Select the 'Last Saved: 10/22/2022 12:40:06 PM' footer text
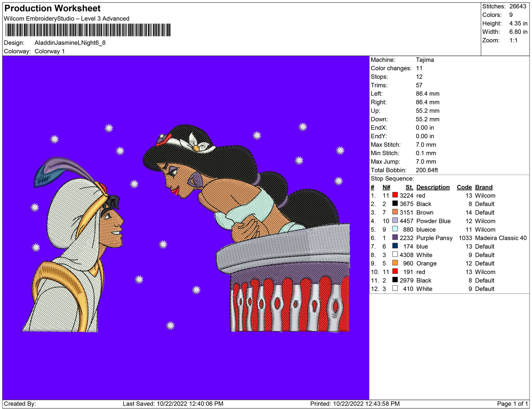The width and height of the screenshot is (532, 409). pyautogui.click(x=173, y=403)
